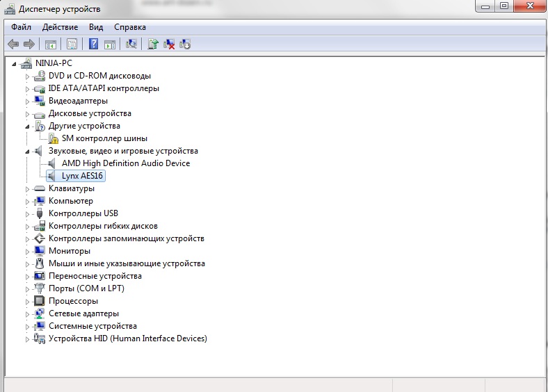The image size is (548, 392).
Task: Open the Справка menu
Action: pos(130,27)
